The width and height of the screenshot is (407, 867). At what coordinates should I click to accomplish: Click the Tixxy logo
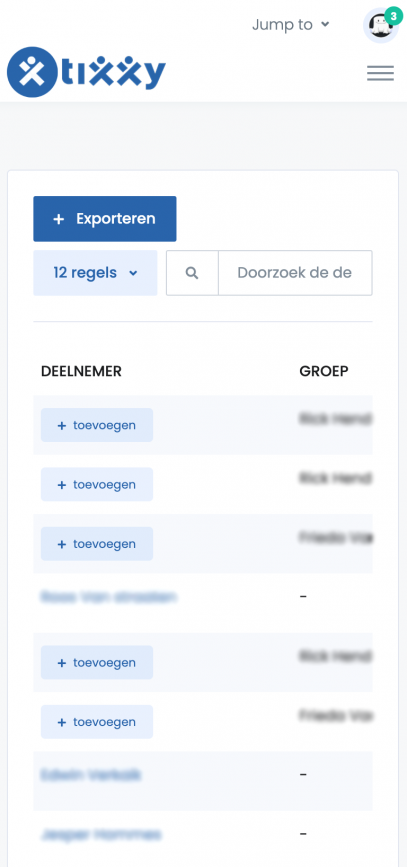[86, 72]
